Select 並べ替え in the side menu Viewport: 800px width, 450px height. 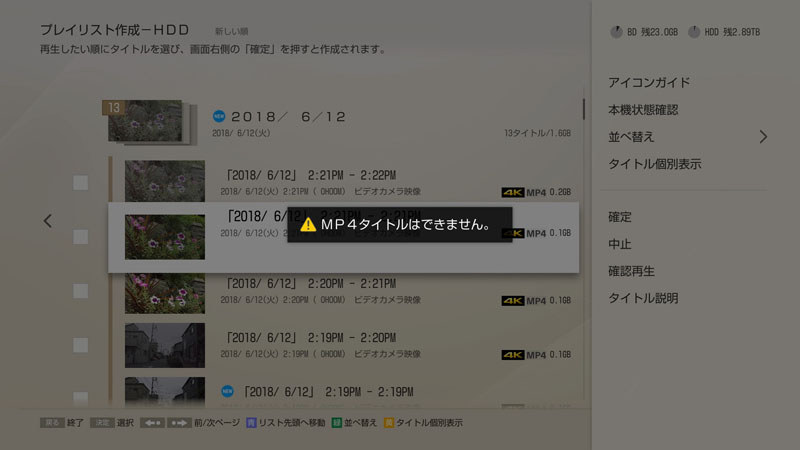click(x=631, y=137)
